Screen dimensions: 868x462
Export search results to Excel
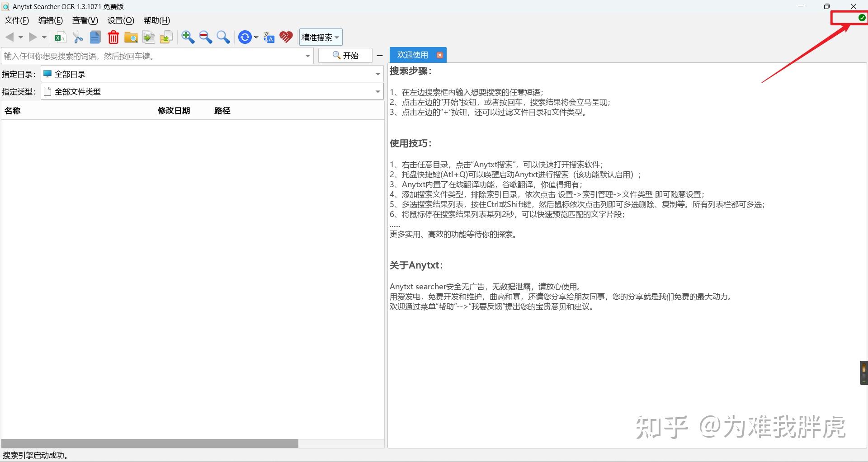(x=60, y=37)
